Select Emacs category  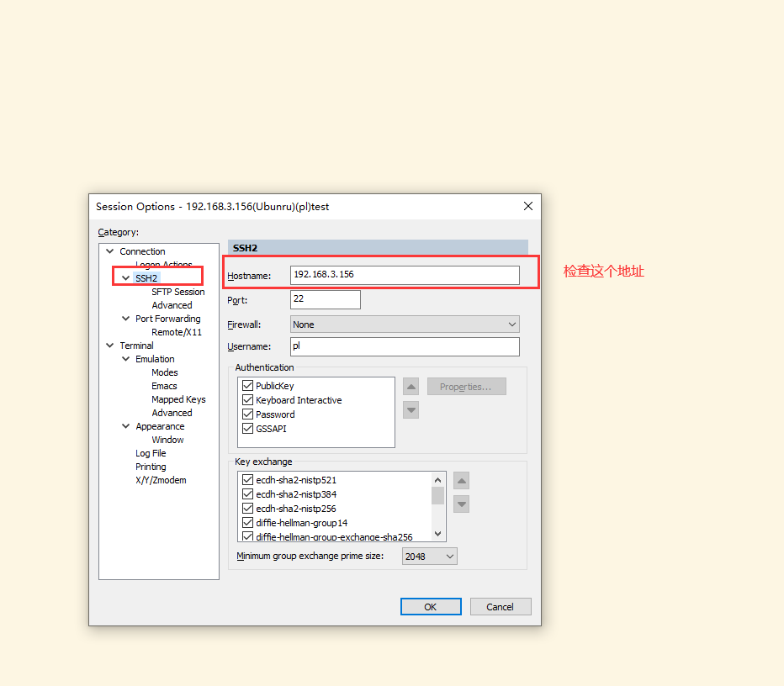pyautogui.click(x=164, y=386)
